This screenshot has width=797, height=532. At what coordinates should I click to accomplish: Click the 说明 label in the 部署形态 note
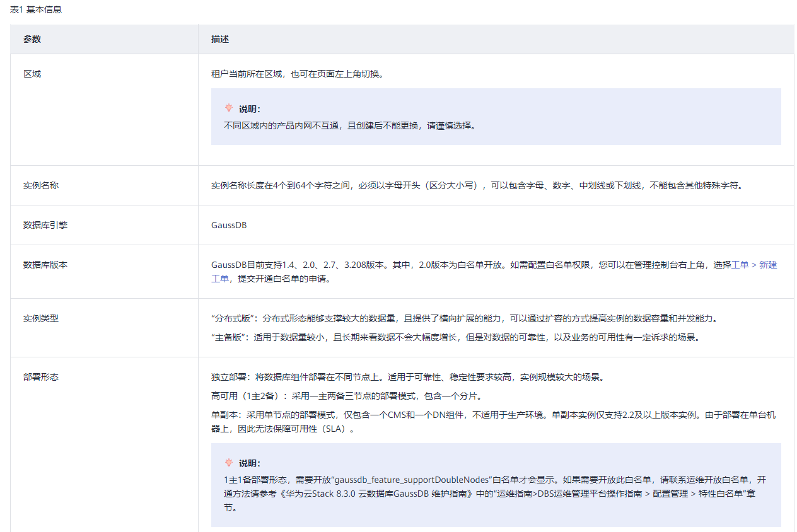pos(249,463)
